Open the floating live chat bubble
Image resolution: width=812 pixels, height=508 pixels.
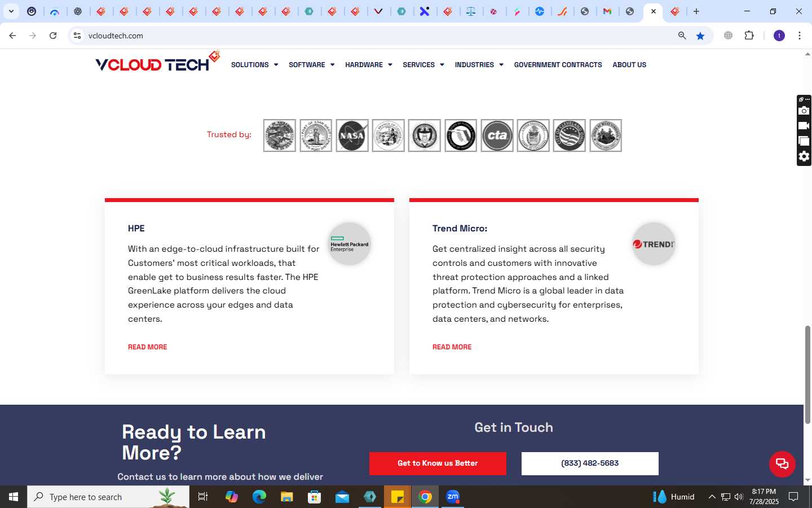point(782,464)
